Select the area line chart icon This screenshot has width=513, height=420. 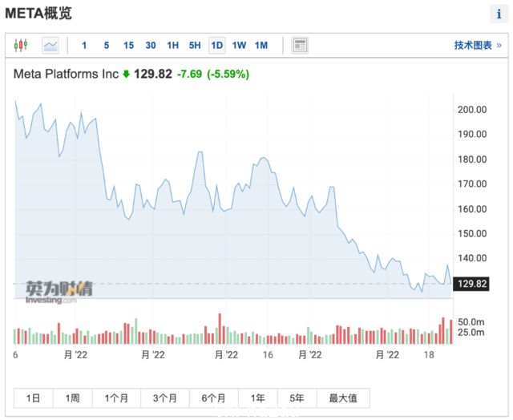click(50, 45)
